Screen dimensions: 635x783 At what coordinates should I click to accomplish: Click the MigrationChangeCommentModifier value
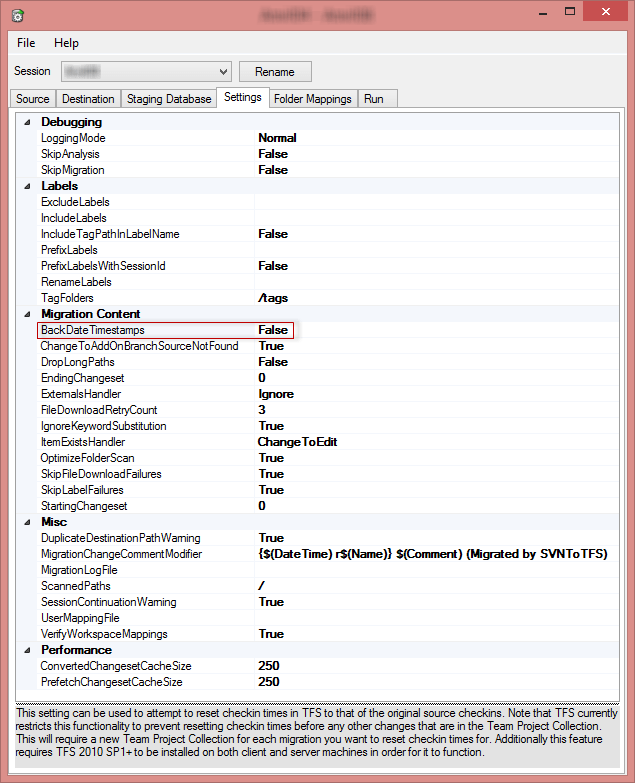pyautogui.click(x=432, y=554)
